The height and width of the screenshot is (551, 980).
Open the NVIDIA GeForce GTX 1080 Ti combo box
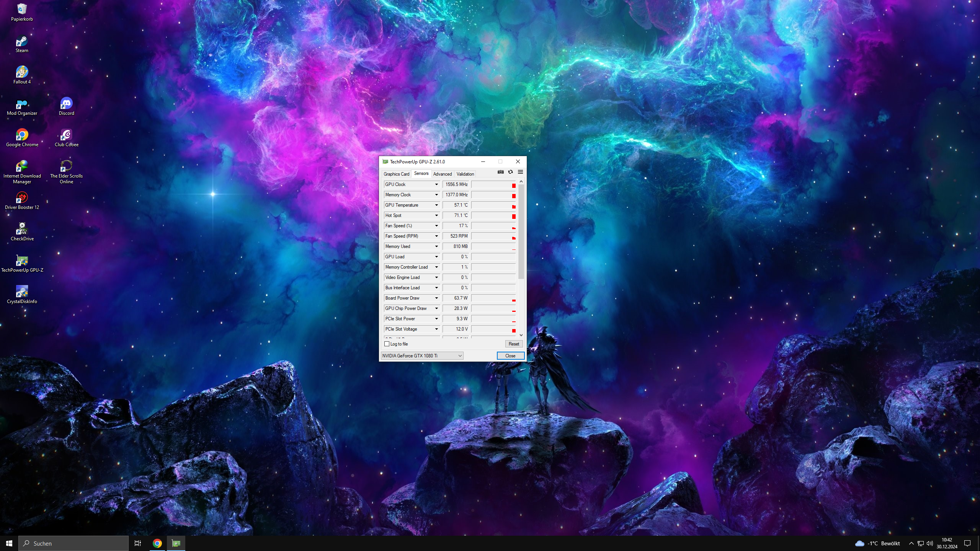click(x=422, y=356)
